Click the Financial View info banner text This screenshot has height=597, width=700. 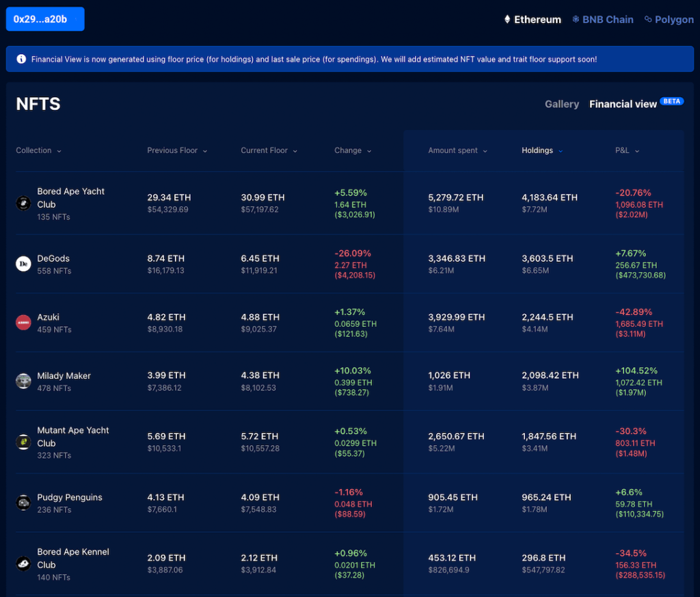tap(314, 59)
